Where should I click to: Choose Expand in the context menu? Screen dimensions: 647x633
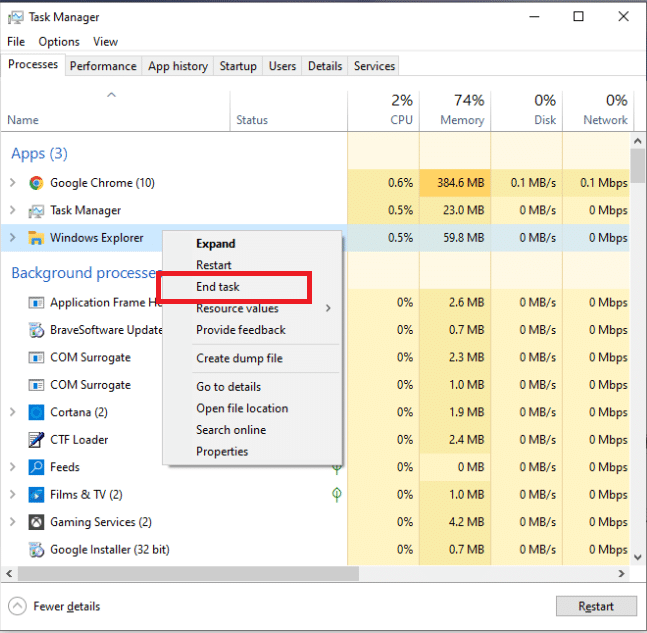pyautogui.click(x=252, y=243)
